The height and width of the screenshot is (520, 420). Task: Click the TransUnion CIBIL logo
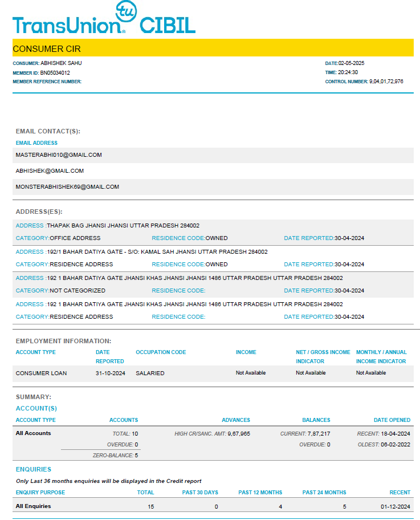coord(104,17)
